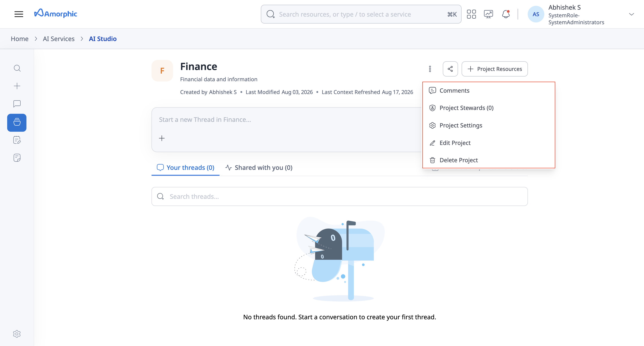Click the share project icon button
This screenshot has height=346, width=644.
tap(450, 69)
